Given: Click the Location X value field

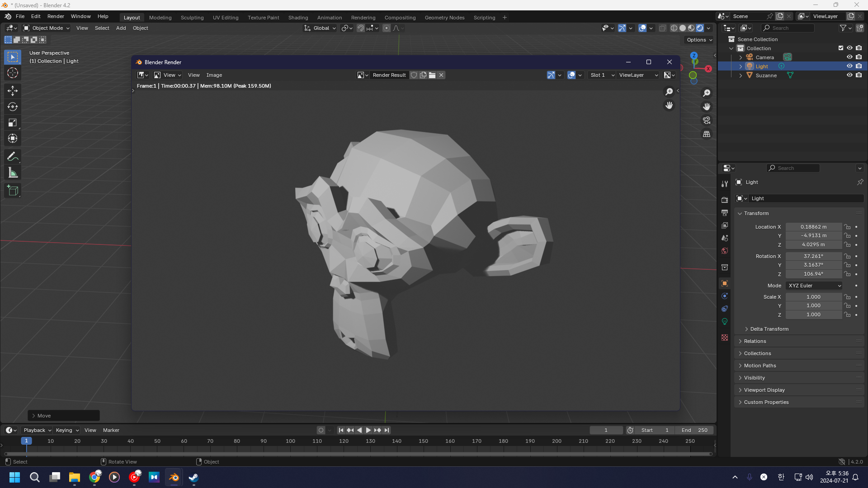Looking at the screenshot, I should 813,227.
